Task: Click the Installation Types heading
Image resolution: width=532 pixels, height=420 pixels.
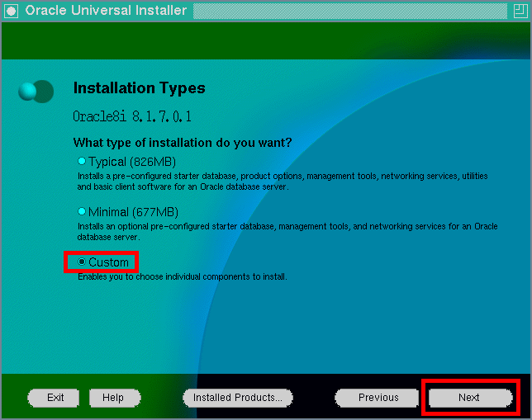Action: point(139,88)
